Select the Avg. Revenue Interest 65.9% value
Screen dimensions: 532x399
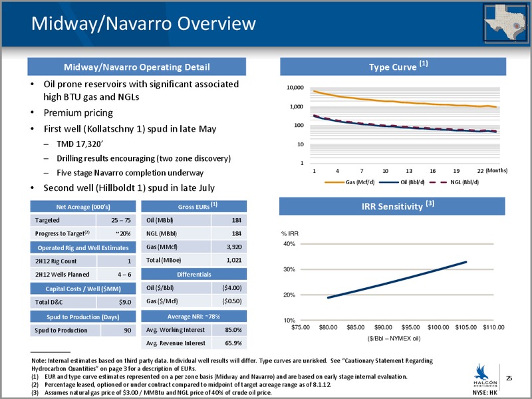click(229, 343)
